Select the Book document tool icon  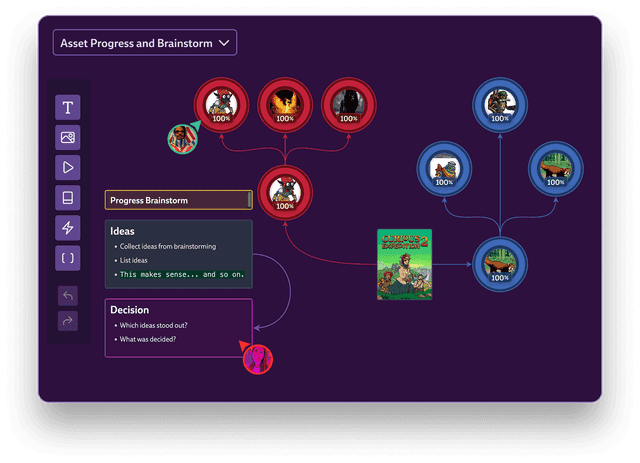click(x=68, y=198)
